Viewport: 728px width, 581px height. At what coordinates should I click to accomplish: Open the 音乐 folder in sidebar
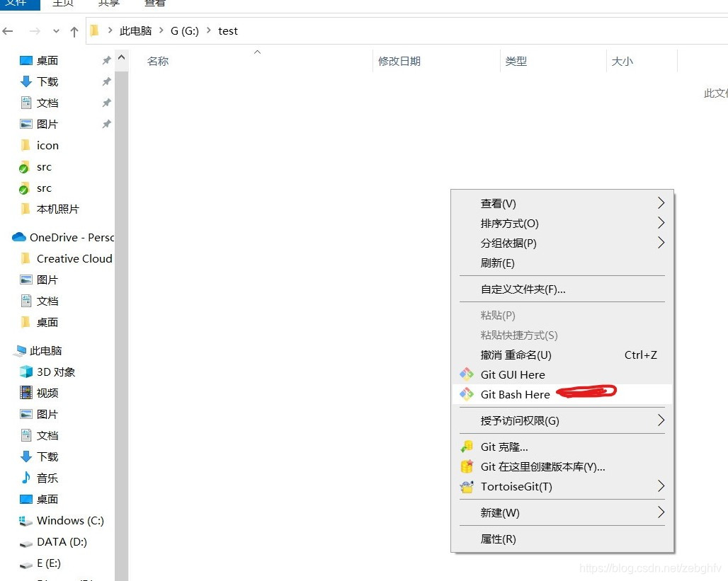(x=47, y=478)
